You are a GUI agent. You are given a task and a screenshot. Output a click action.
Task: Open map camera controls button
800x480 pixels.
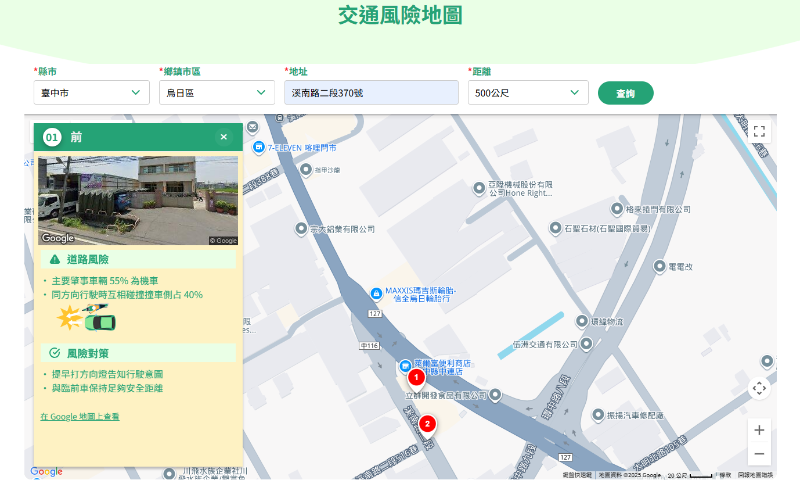point(759,388)
